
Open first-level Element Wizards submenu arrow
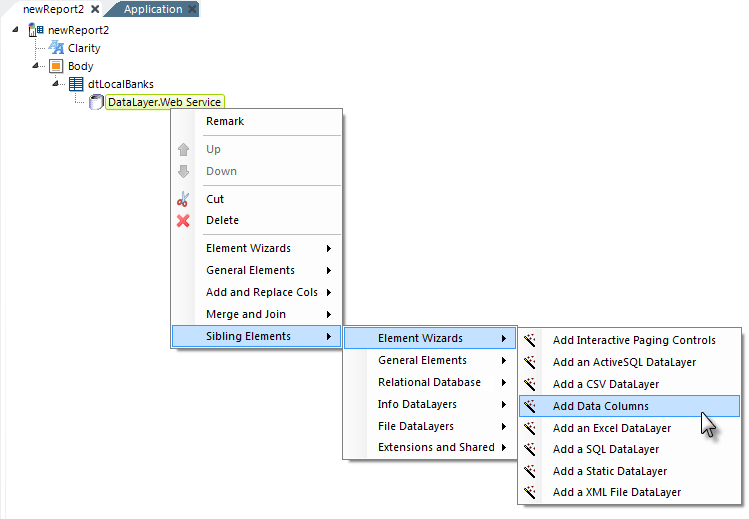pos(329,248)
